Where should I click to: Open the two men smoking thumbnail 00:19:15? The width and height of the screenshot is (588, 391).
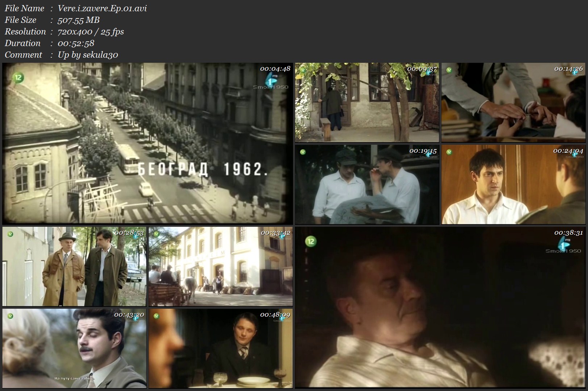(x=367, y=185)
